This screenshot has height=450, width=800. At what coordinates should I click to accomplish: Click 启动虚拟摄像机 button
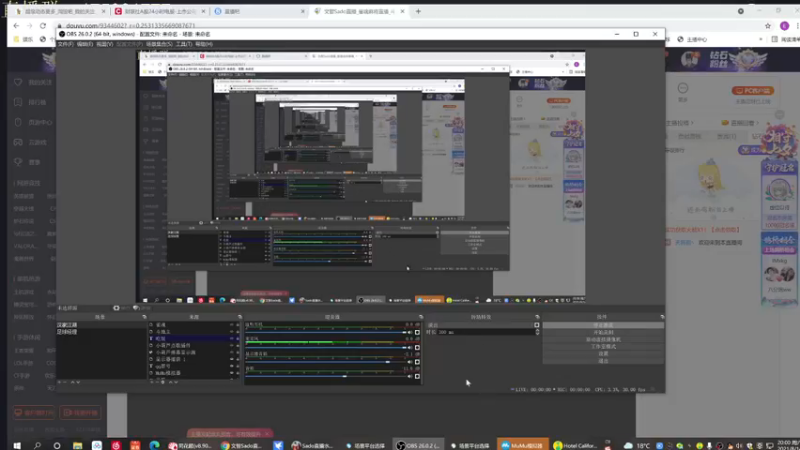tap(603, 339)
